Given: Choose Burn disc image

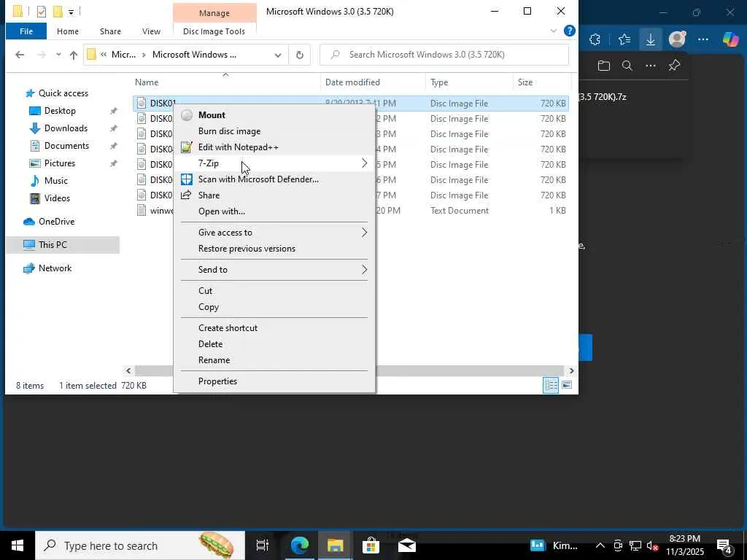Looking at the screenshot, I should pyautogui.click(x=229, y=131).
